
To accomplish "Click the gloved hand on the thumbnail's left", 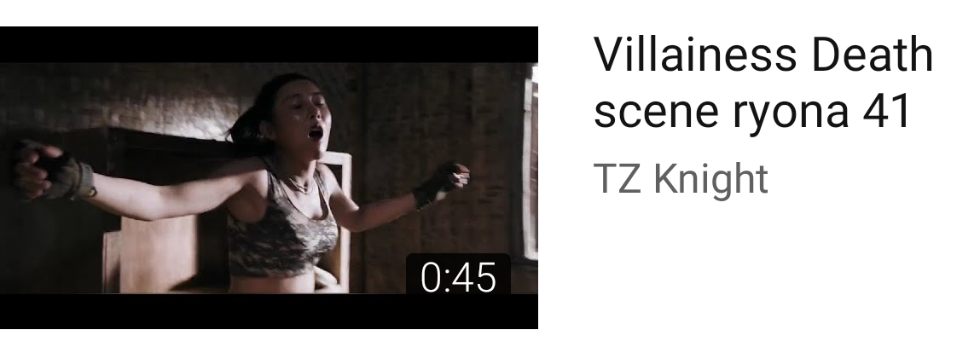I will [53, 171].
